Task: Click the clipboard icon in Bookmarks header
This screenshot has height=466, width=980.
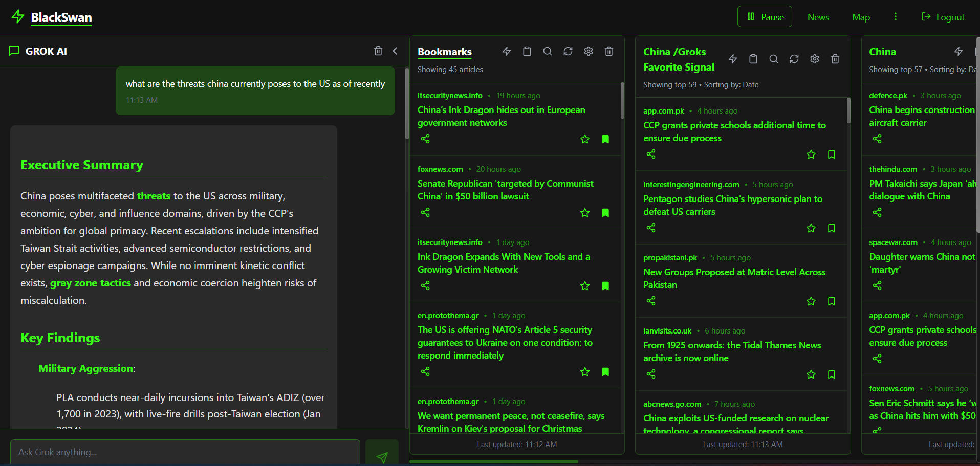Action: pos(527,51)
